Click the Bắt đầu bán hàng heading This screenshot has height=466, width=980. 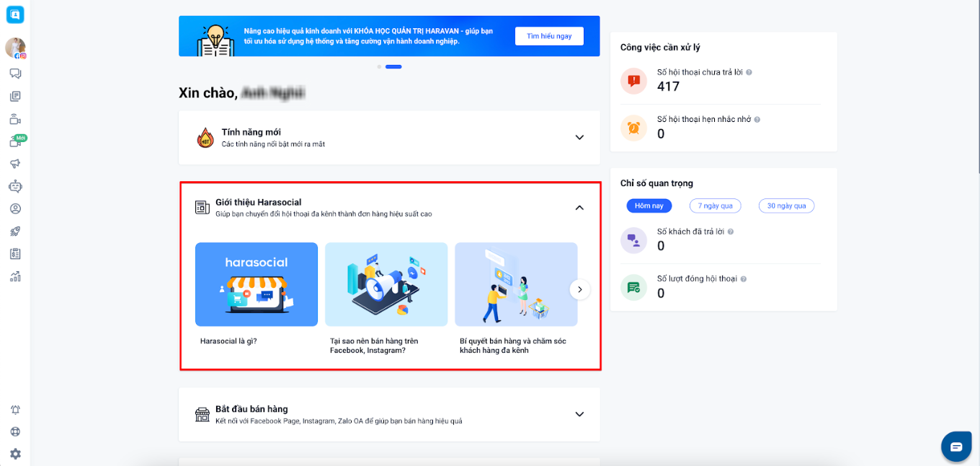coord(251,409)
